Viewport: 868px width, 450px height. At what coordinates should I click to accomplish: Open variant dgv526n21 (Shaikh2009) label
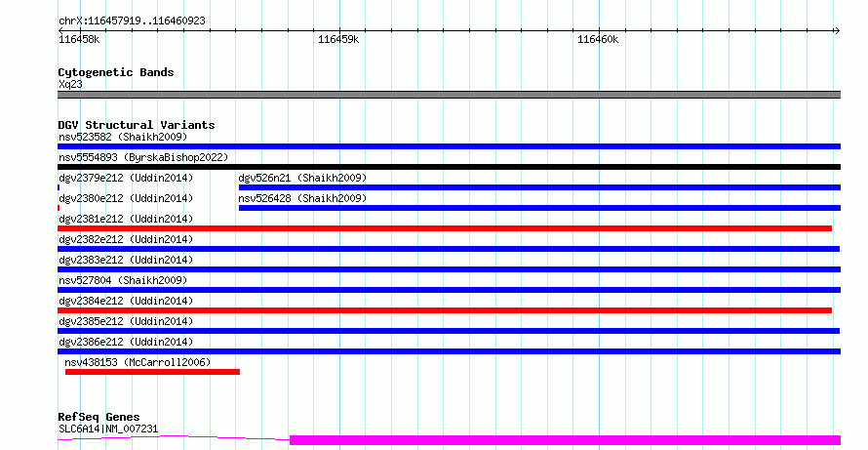[302, 178]
